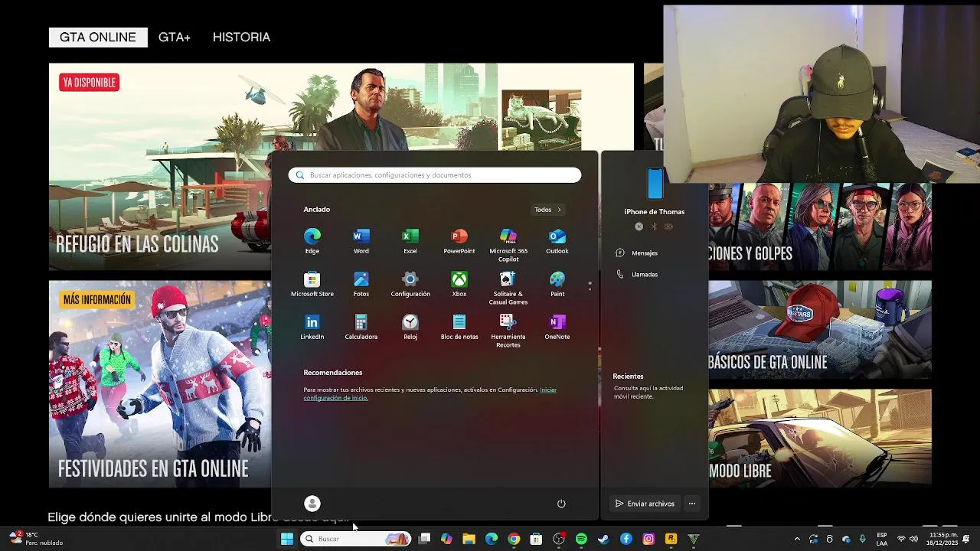The width and height of the screenshot is (980, 551).
Task: Click the taskbar Buscar search box
Action: click(x=355, y=539)
